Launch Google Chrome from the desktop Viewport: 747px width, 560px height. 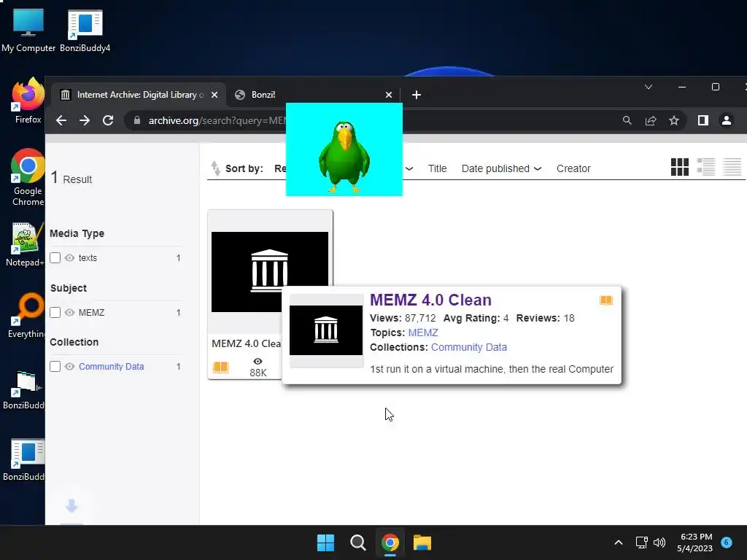tap(28, 177)
